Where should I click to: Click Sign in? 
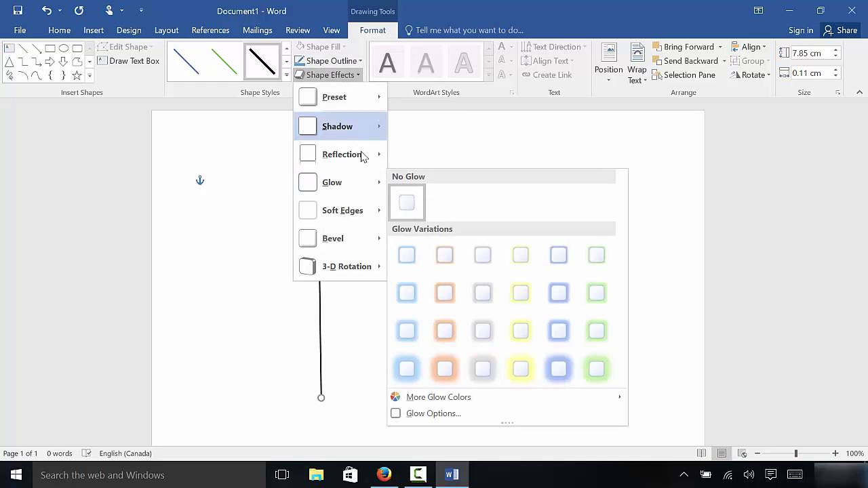(x=801, y=30)
